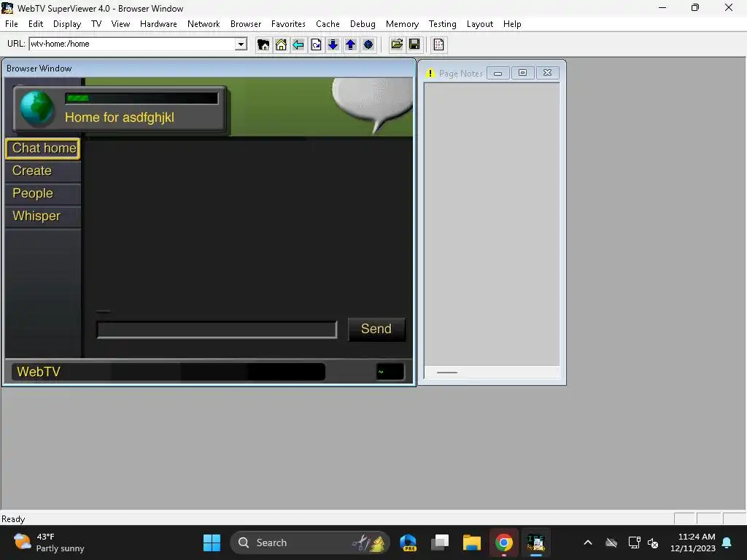The image size is (747, 560).
Task: Click Whisper in the chat sidebar
Action: pyautogui.click(x=43, y=216)
